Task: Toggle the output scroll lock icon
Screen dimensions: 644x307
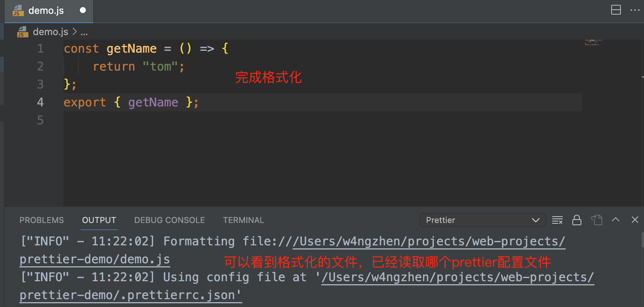Action: click(577, 220)
